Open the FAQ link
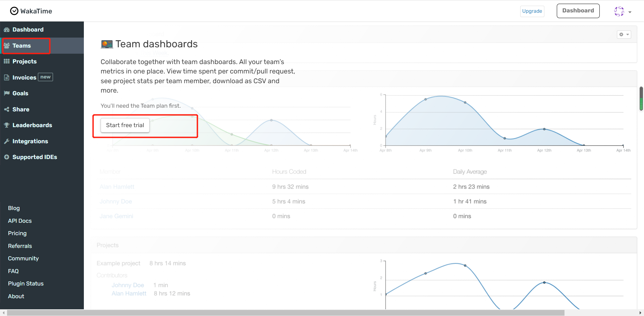Screen dimensions: 644x316 pyautogui.click(x=13, y=271)
